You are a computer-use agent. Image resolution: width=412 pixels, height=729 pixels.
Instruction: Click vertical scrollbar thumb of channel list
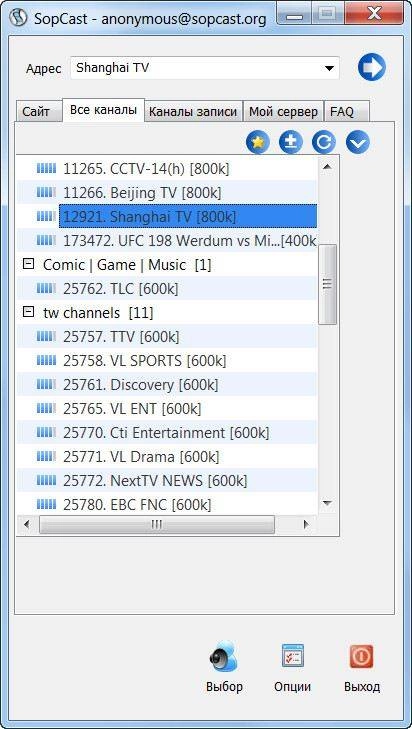[x=328, y=284]
